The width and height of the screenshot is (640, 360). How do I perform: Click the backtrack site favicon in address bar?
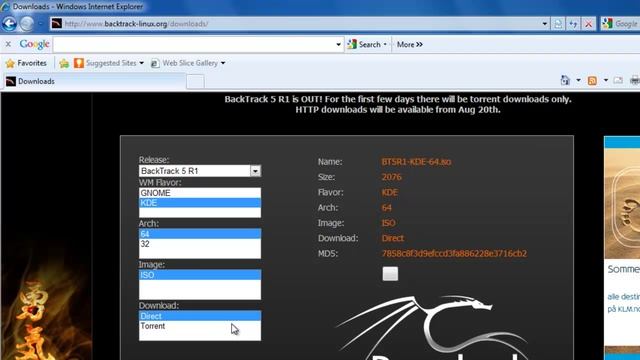point(56,24)
